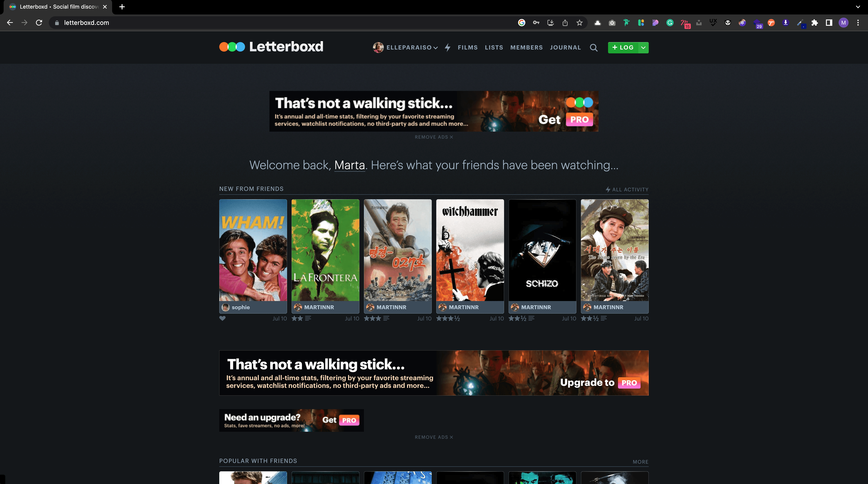Click the Grammarly extension icon
Screen dimensions: 868x484
[x=670, y=23]
